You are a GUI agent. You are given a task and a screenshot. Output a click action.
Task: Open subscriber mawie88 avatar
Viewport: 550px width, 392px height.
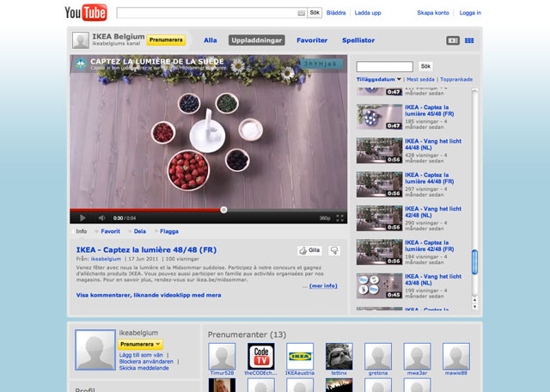pos(456,357)
